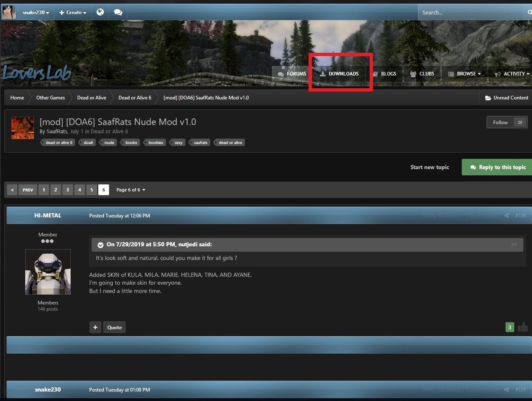Screen dimensions: 532x401
Task: Open the Dead or Alive breadcrumb
Action: [x=92, y=98]
